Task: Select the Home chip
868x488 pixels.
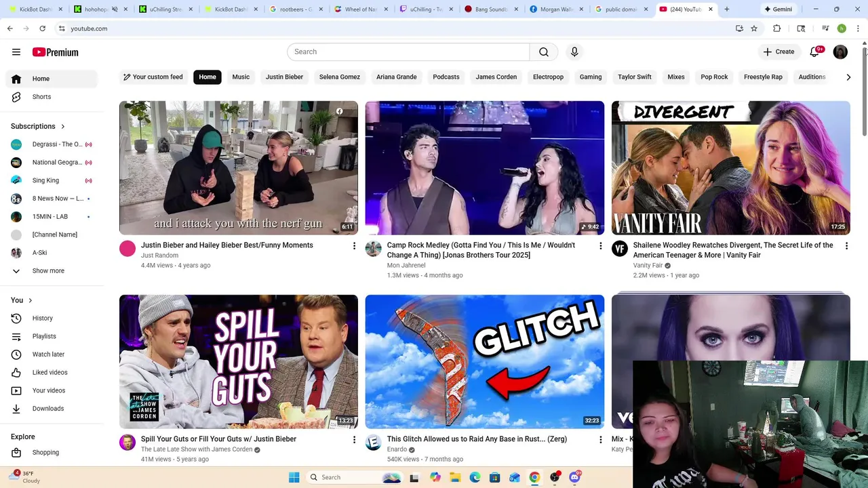Action: 208,77
